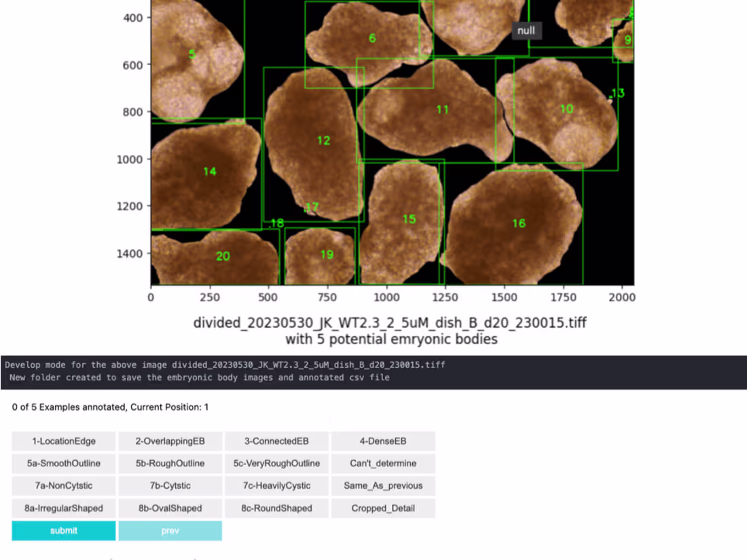
Task: Select the 8b-OvalShaped option
Action: 170,508
